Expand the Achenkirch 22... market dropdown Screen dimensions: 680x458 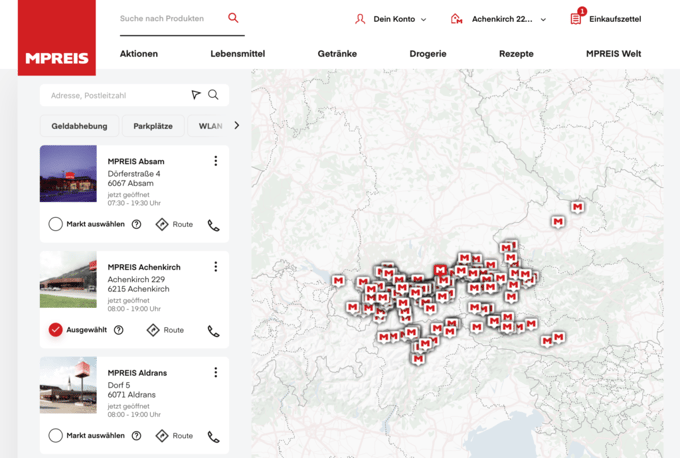coord(543,20)
